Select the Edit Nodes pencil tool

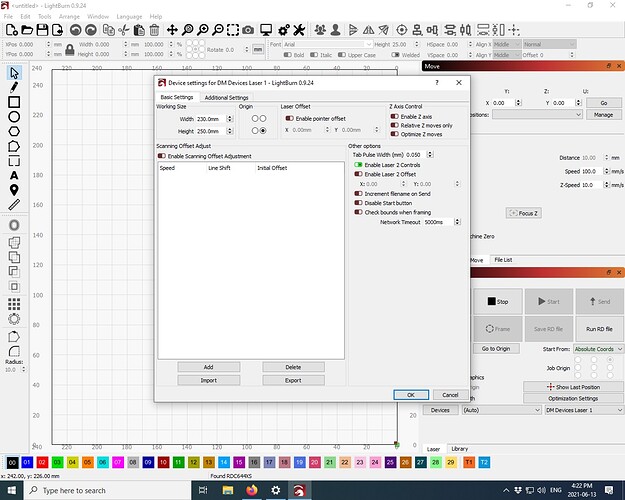click(14, 87)
